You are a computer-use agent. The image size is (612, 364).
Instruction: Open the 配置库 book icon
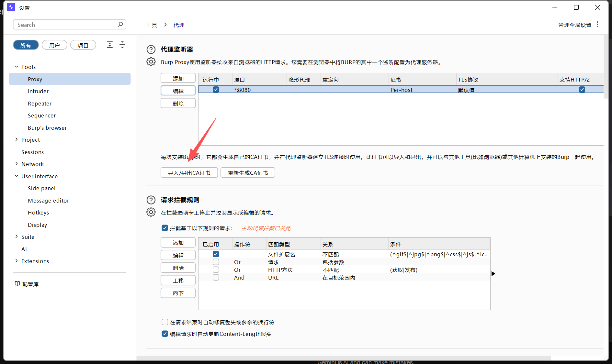17,284
